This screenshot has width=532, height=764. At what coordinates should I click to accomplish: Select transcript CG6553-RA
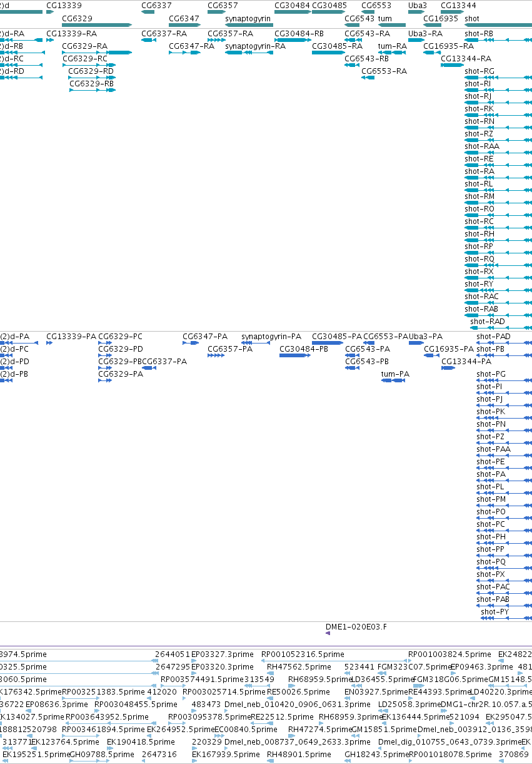tap(384, 71)
